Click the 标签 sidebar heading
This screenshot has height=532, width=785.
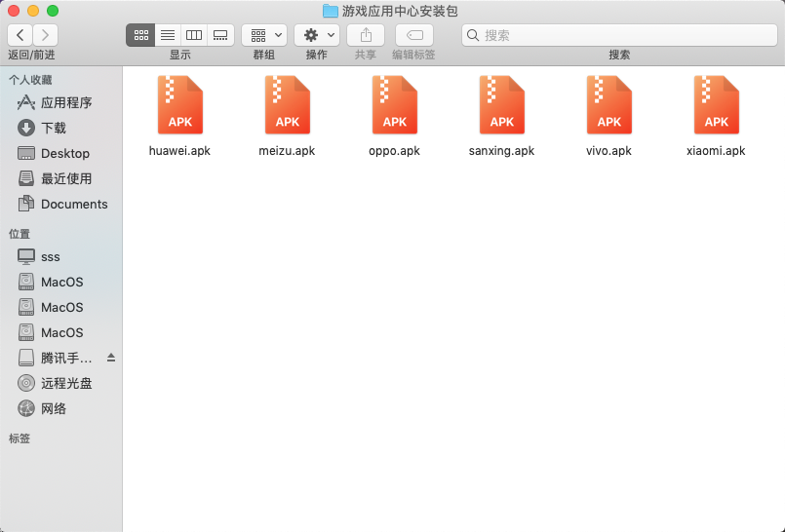click(x=20, y=438)
